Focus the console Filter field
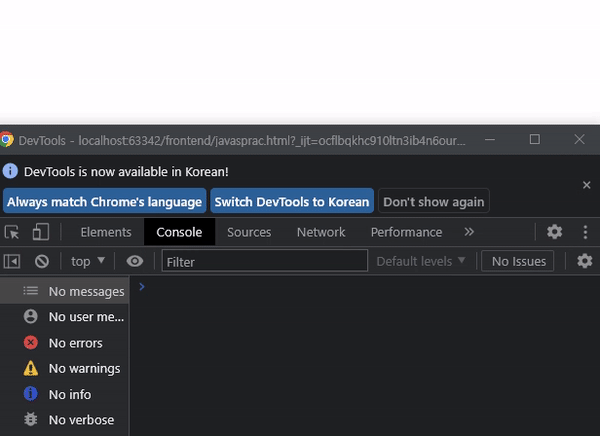Viewport: 600px width, 436px height. pos(265,261)
